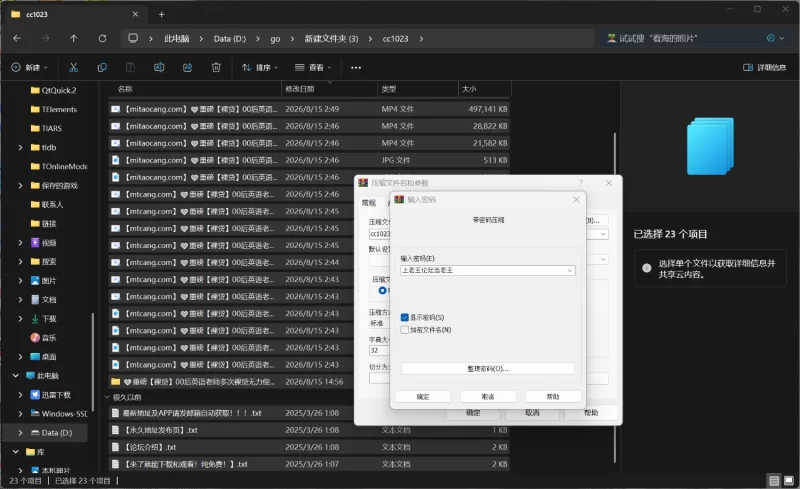Click the monitor icon in address bar
The height and width of the screenshot is (489, 800).
click(133, 38)
